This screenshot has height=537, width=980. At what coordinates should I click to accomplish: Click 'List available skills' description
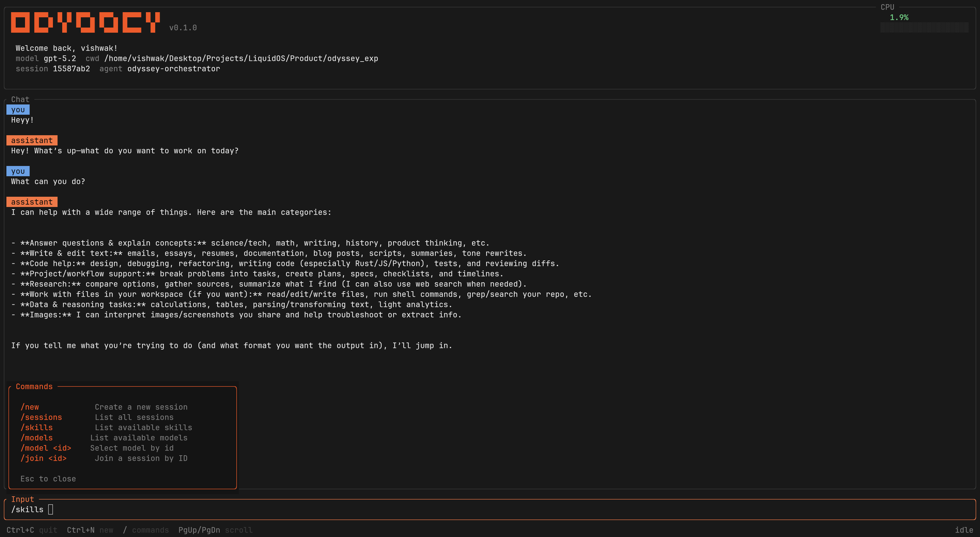pyautogui.click(x=143, y=427)
